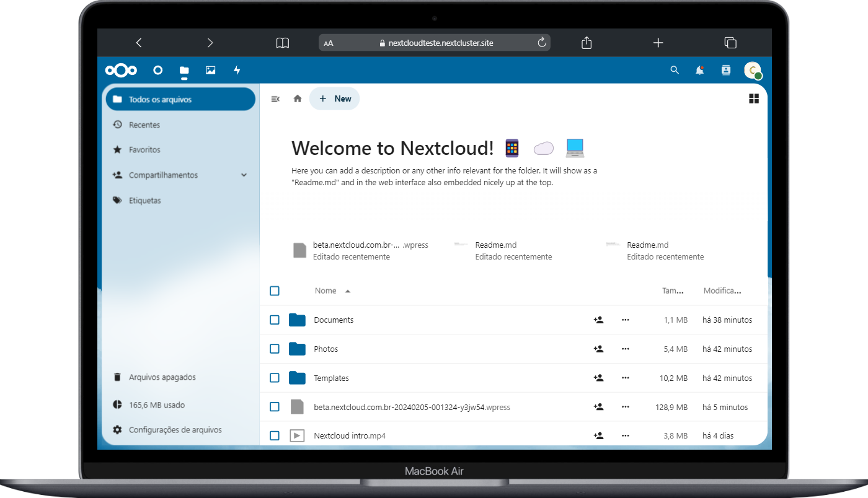Open Safari bookmarks book icon
This screenshot has width=868, height=498.
pos(283,43)
